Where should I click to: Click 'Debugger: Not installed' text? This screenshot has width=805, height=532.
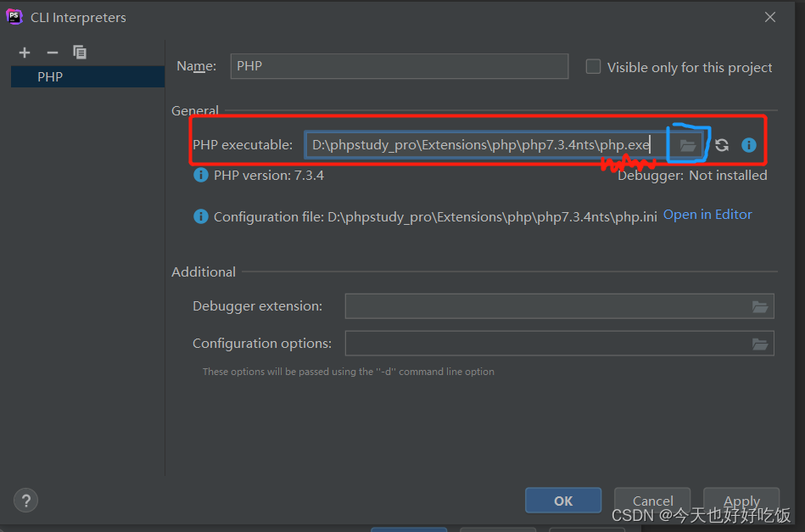[692, 176]
